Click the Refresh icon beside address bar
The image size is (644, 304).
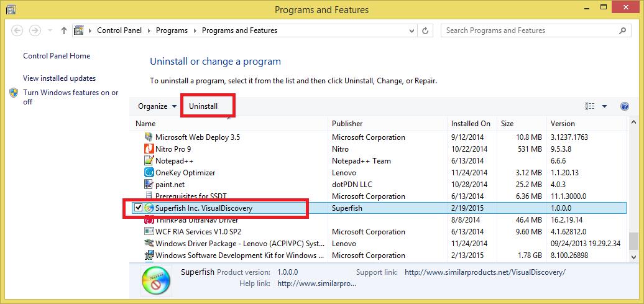click(425, 30)
